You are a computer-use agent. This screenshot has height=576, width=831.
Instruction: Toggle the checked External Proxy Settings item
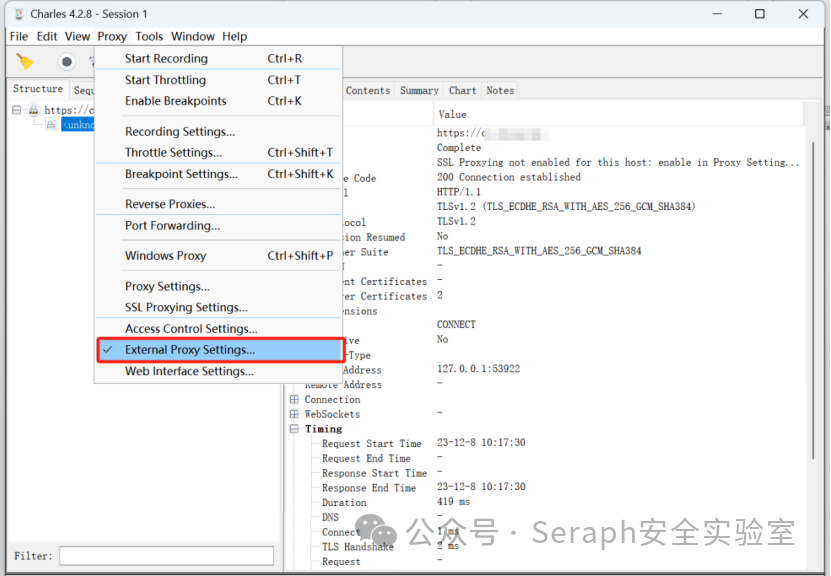(219, 350)
